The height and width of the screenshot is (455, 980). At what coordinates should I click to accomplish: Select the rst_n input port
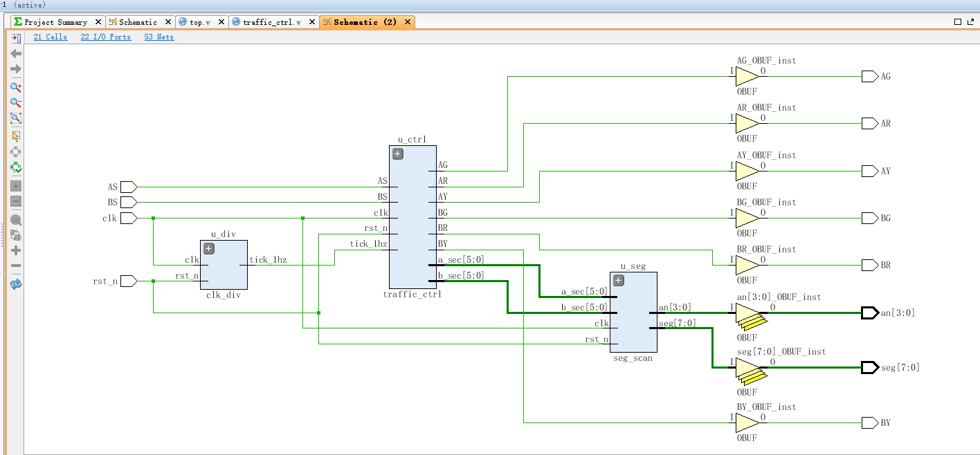pyautogui.click(x=129, y=281)
